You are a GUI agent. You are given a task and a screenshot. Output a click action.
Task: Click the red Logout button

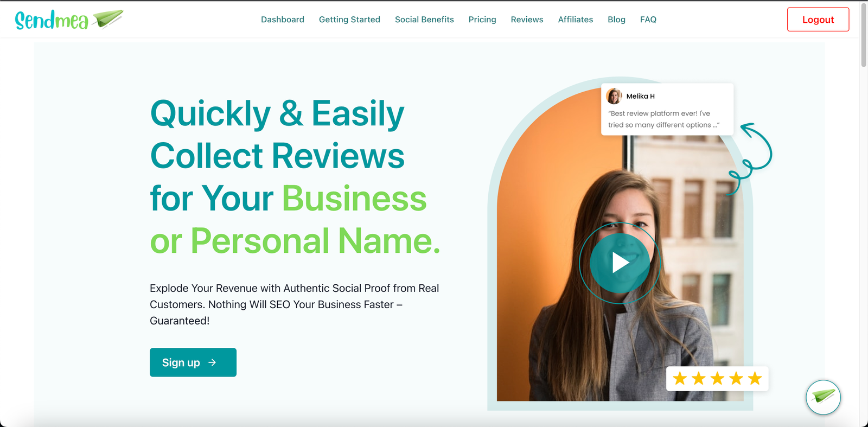(818, 20)
